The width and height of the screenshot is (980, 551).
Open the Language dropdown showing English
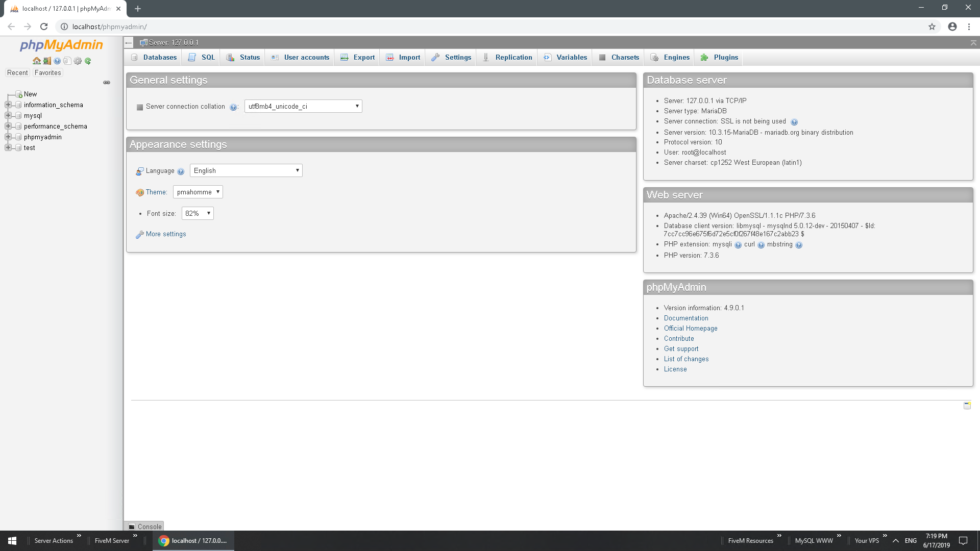[x=246, y=170]
